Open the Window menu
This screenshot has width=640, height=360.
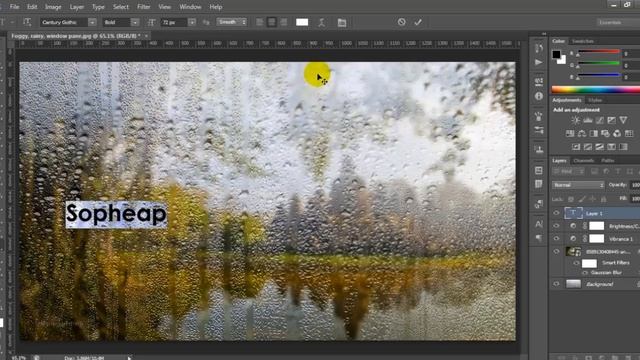(190, 7)
